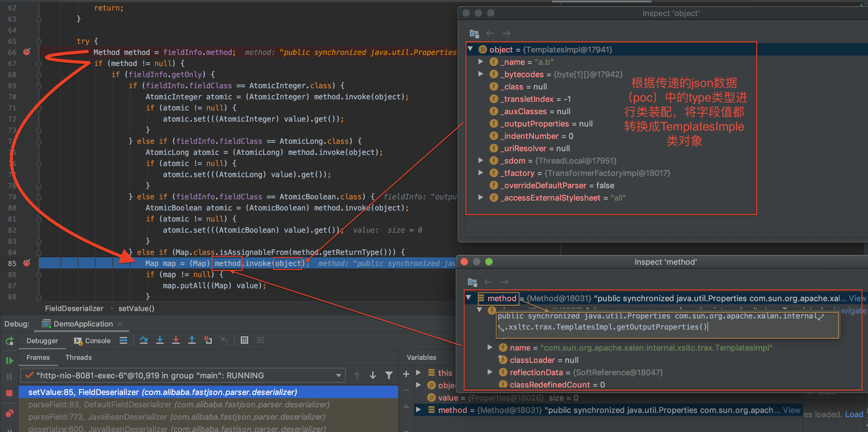The image size is (868, 432).
Task: Go to previous frame with up arrow
Action: pos(357,375)
